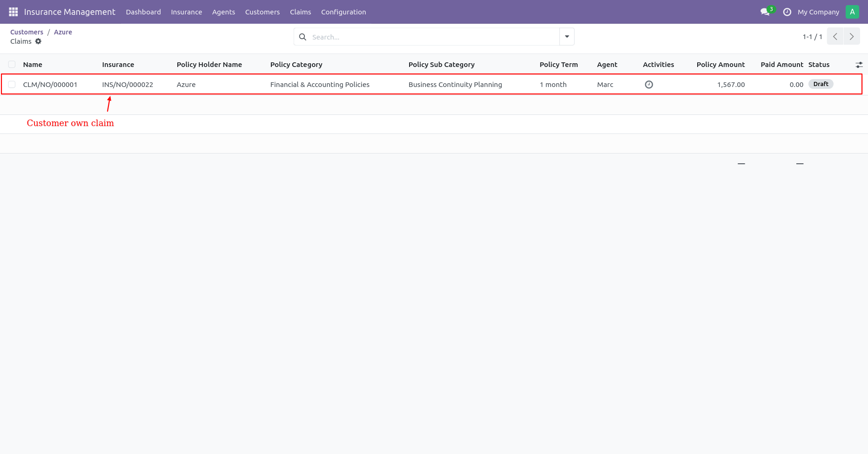Viewport: 868px width, 454px height.
Task: Click the 1-1 / 1 pager counter
Action: click(x=812, y=37)
